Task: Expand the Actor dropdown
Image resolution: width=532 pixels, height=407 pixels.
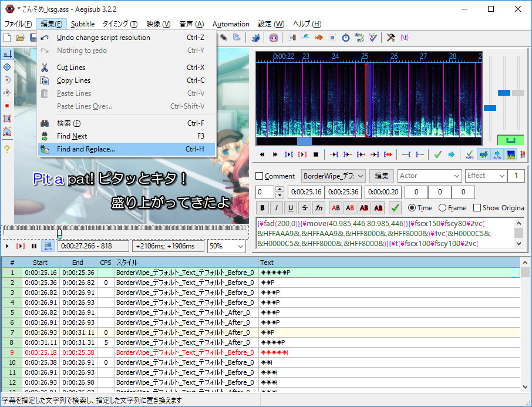Action: [457, 176]
